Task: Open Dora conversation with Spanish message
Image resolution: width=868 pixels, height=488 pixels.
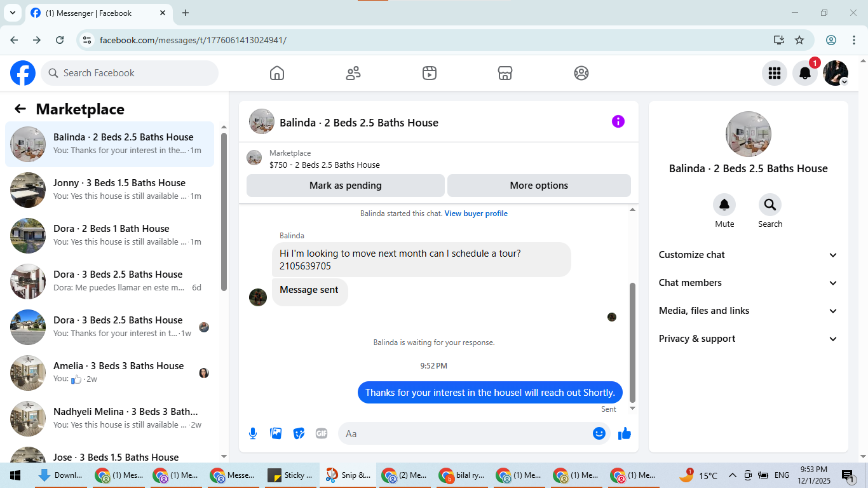Action: click(110, 281)
